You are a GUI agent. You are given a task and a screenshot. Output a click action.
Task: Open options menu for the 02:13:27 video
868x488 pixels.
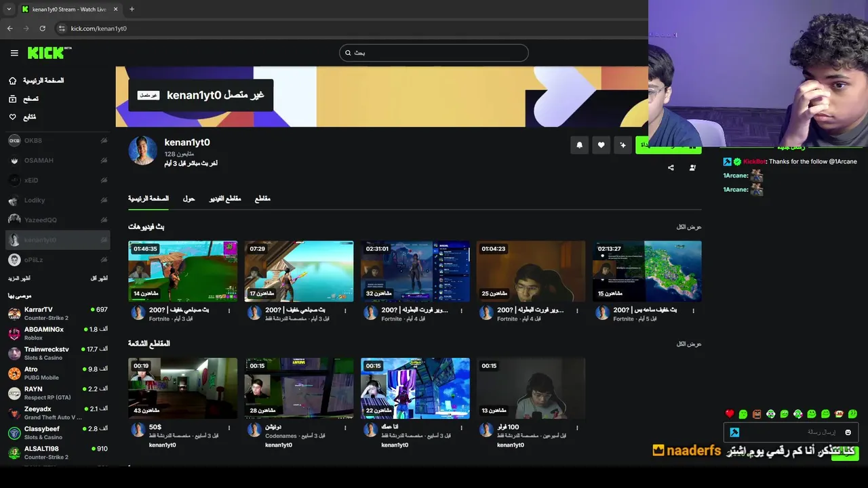693,310
